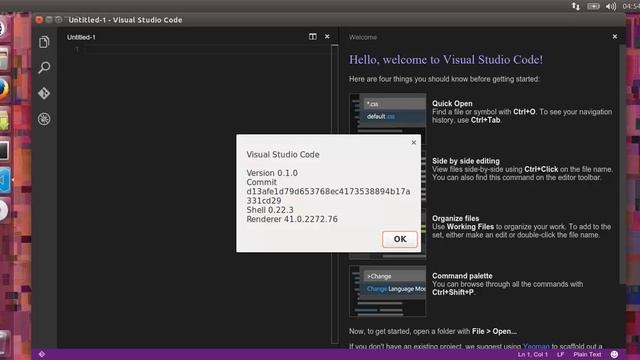Click the Command palette heading
Screen dimensions: 640x360
(462, 276)
